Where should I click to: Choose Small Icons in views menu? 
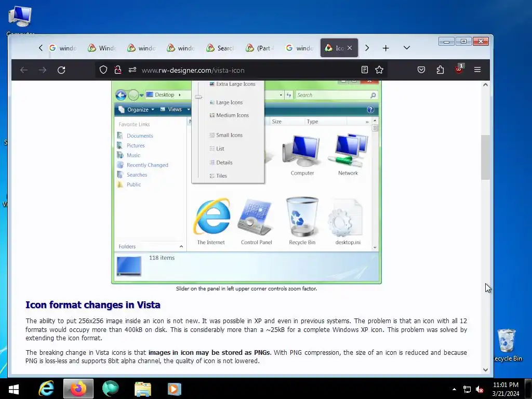pyautogui.click(x=227, y=135)
